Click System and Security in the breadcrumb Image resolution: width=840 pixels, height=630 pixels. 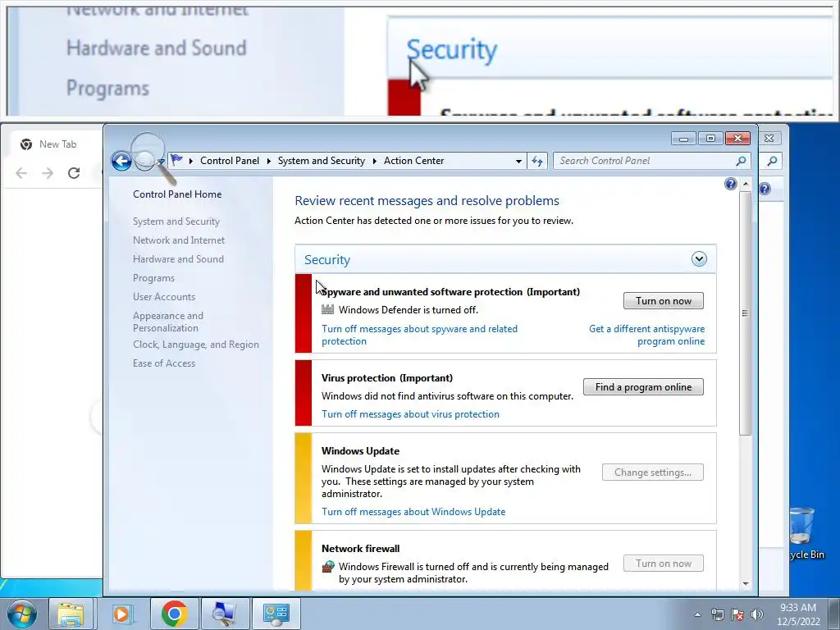(x=322, y=161)
